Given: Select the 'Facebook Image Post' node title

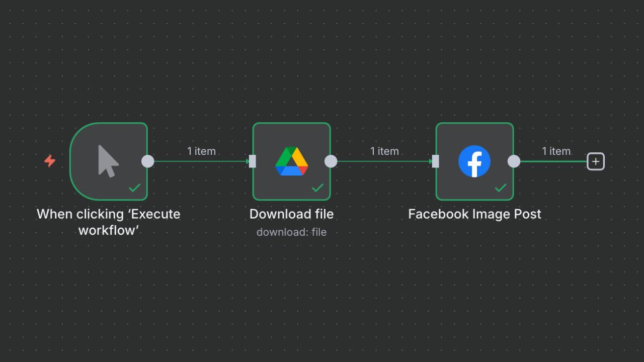Looking at the screenshot, I should tap(474, 214).
